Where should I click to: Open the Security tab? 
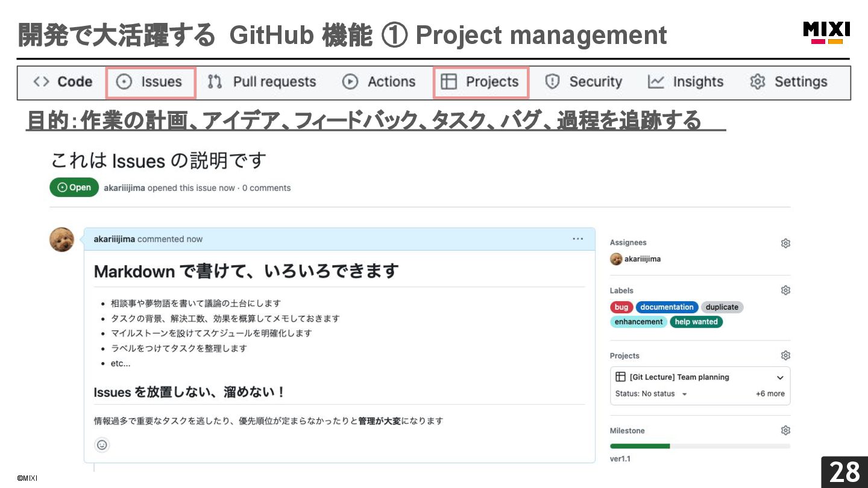[x=583, y=82]
